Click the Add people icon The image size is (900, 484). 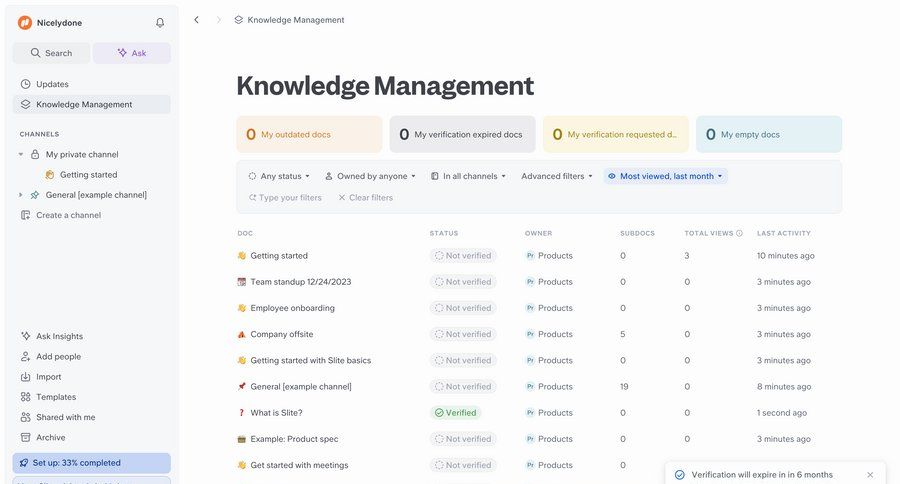tap(26, 357)
